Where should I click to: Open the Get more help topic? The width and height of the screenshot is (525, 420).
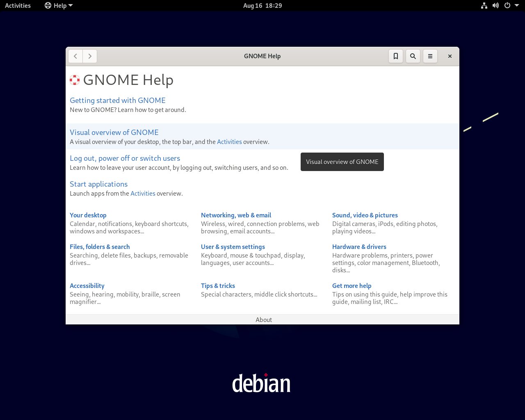352,286
